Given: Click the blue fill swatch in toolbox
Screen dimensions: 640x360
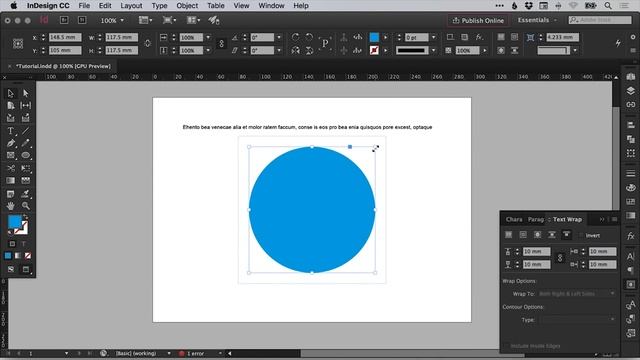Looking at the screenshot, I should pyautogui.click(x=15, y=222).
